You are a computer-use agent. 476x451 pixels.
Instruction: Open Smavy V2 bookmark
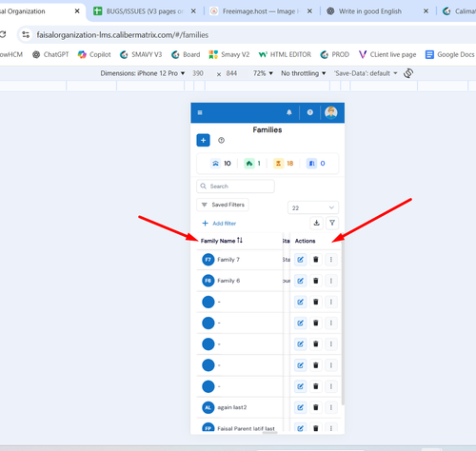[x=229, y=54]
